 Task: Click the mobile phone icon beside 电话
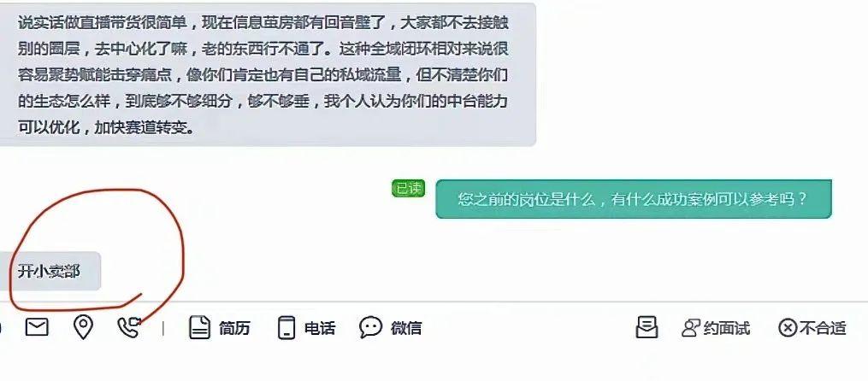point(286,327)
